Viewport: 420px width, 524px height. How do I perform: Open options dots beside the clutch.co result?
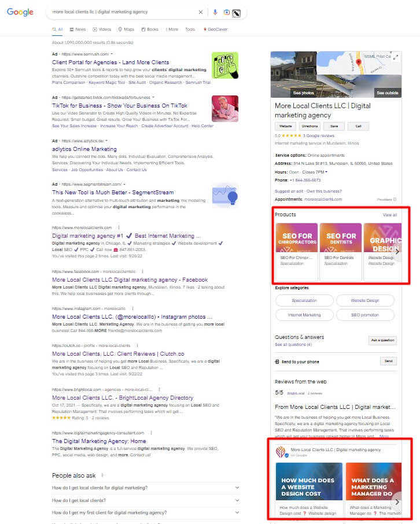(x=138, y=345)
